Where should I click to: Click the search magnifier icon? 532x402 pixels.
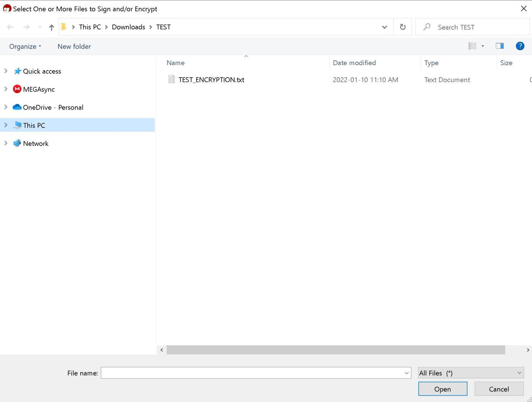pos(427,26)
